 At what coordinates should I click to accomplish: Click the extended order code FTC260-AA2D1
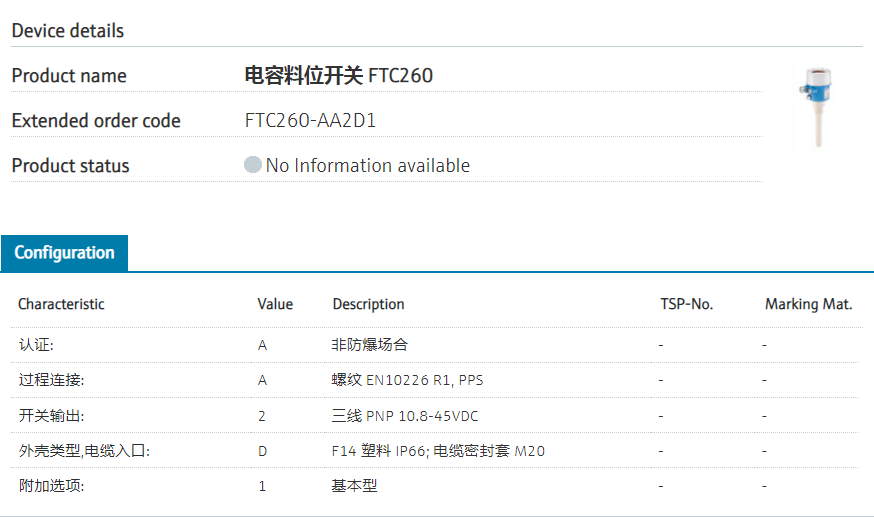click(310, 121)
